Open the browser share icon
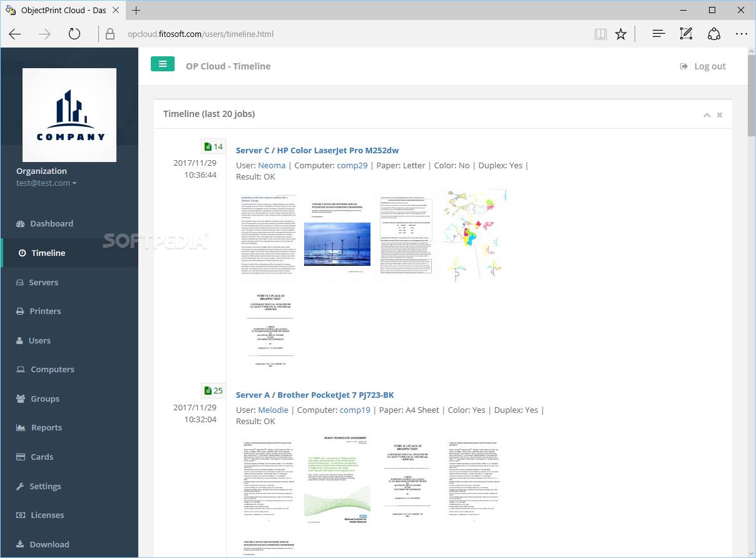This screenshot has height=558, width=756. [x=713, y=34]
